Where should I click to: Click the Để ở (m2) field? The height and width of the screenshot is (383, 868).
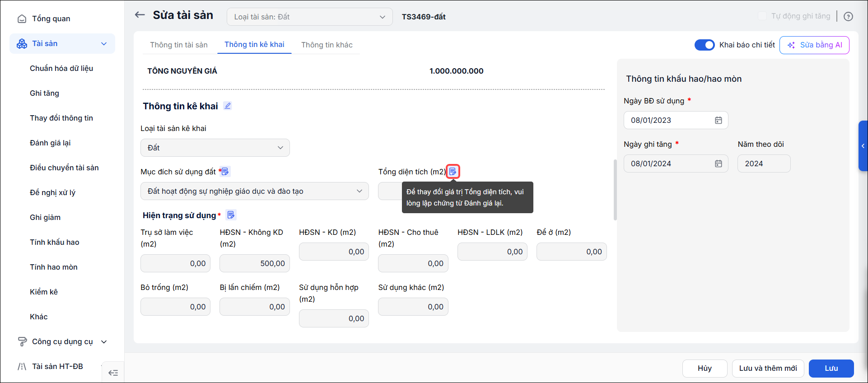[x=572, y=252]
